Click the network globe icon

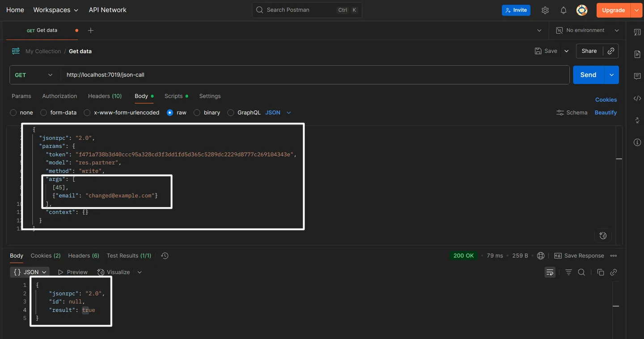pyautogui.click(x=541, y=256)
